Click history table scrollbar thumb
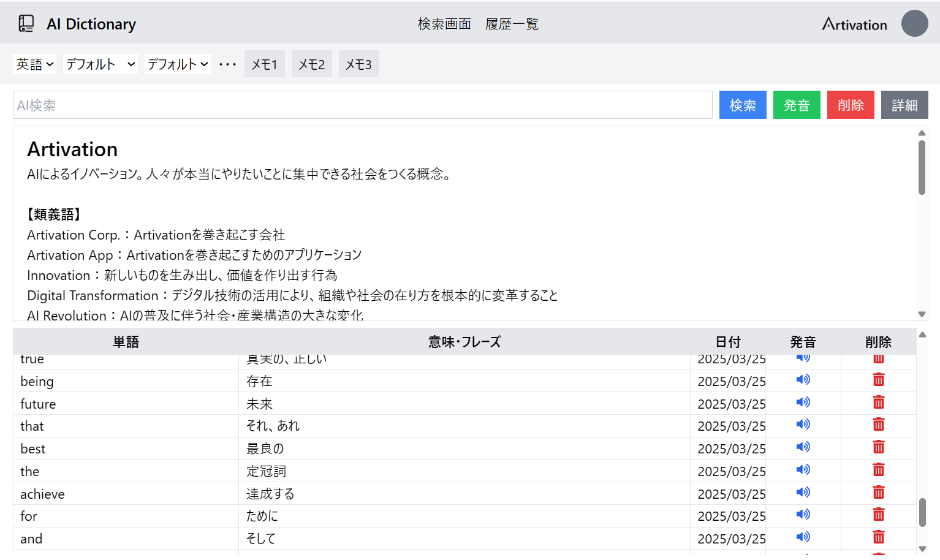Viewport: 940px width, 560px height. click(922, 512)
